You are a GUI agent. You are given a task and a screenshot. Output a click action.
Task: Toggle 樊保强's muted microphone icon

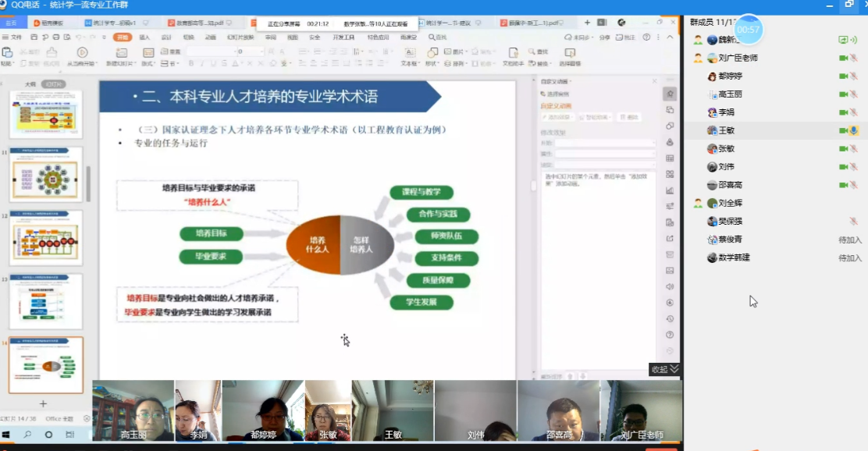(x=854, y=221)
